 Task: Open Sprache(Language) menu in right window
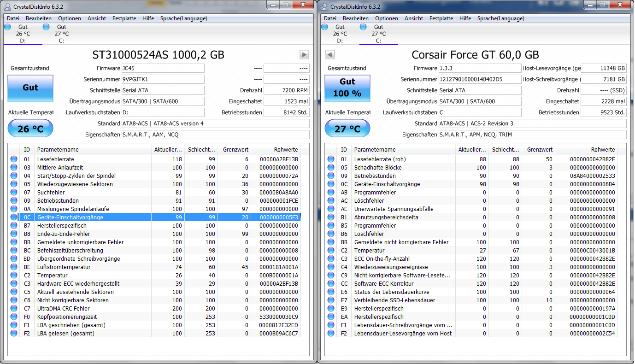[501, 18]
